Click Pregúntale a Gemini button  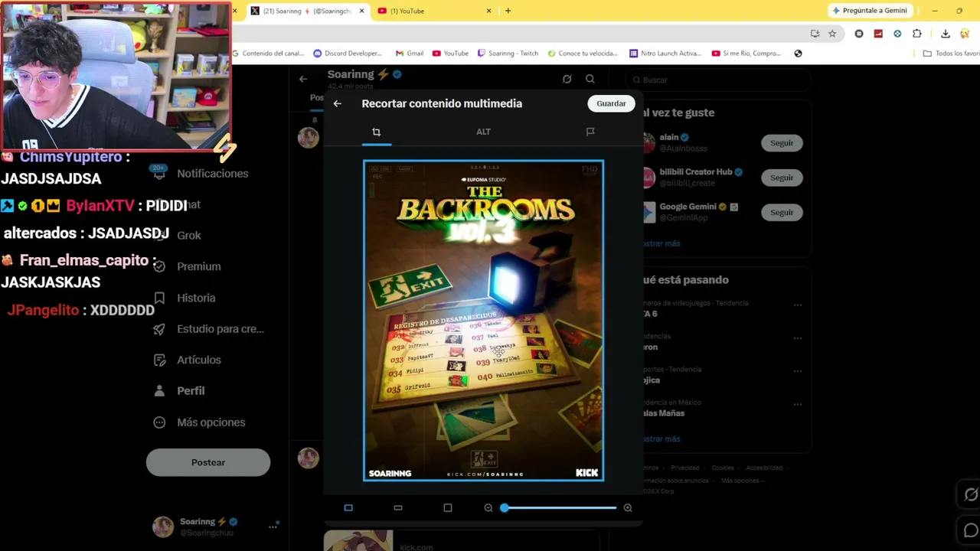tap(871, 11)
